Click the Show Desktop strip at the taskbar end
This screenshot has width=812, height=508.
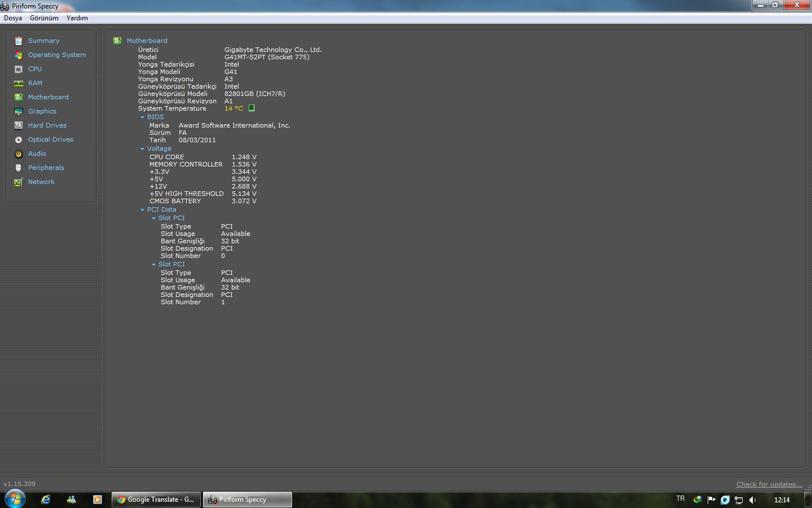(808, 500)
